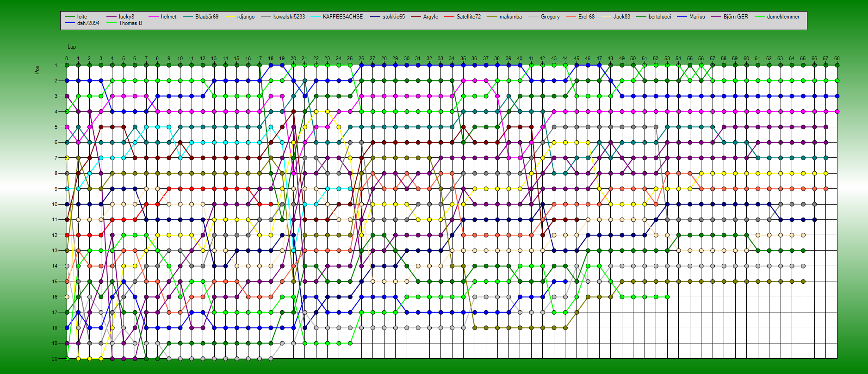Click lap number 0 on the axis

pos(67,59)
